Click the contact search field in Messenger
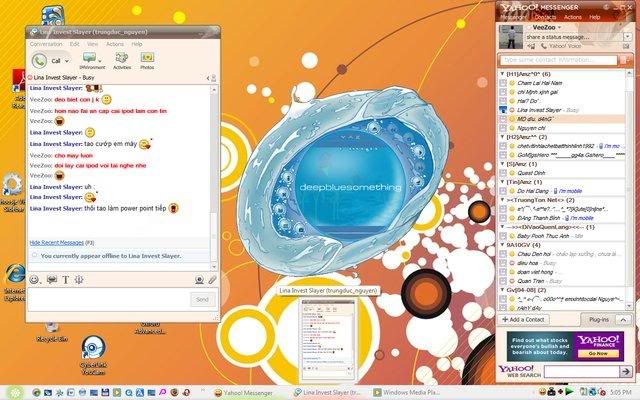The height and width of the screenshot is (400, 640). (x=558, y=60)
